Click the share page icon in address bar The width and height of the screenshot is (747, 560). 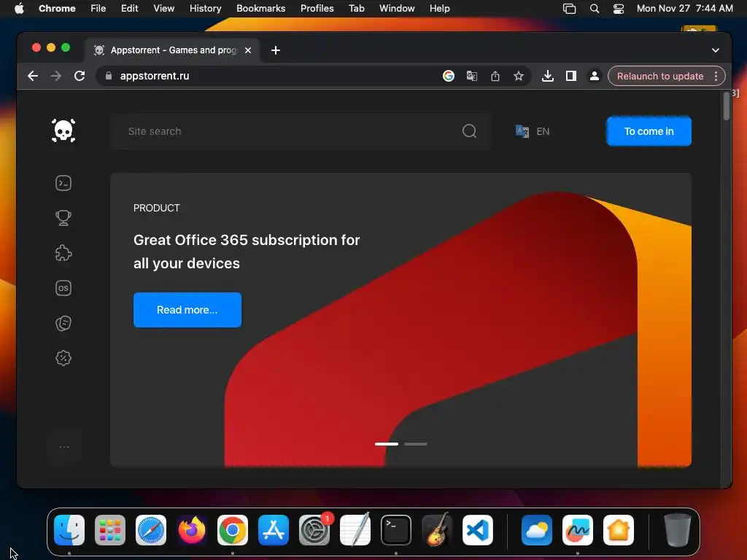(495, 76)
